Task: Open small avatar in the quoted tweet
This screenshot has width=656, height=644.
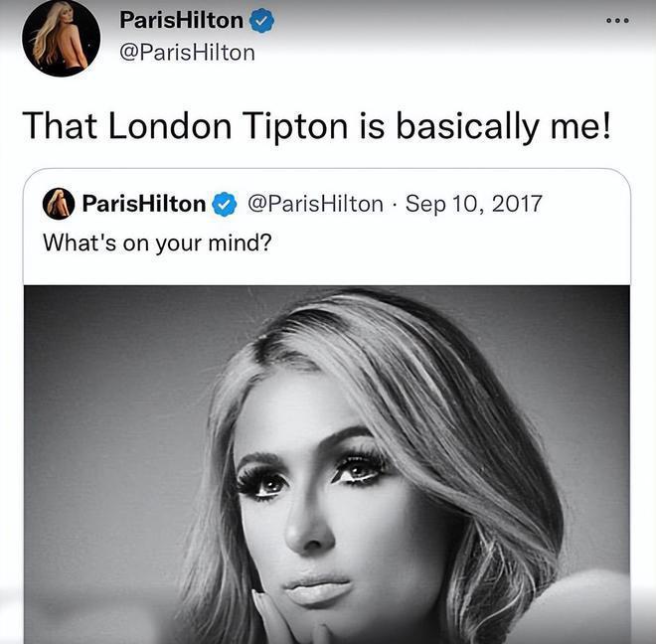Action: click(59, 204)
